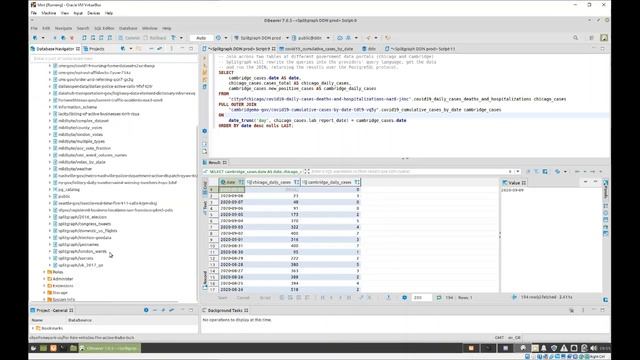Open the toolbar search magnifier icon
This screenshot has width=640, height=360.
(576, 38)
